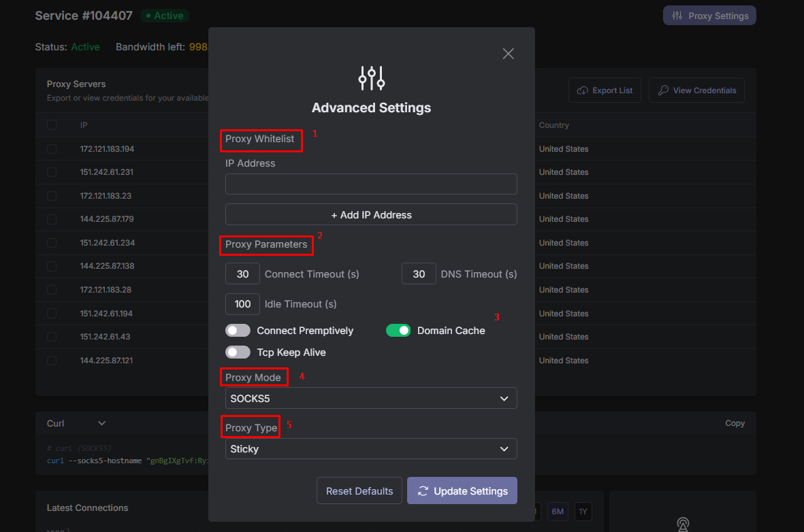Click the Service #104407 title
The width and height of the screenshot is (804, 532).
pyautogui.click(x=84, y=16)
